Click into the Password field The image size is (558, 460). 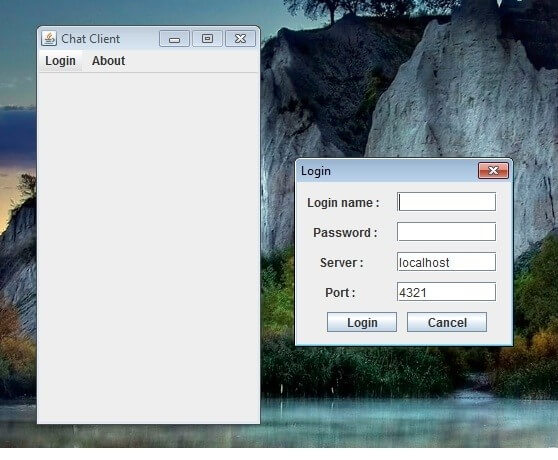[446, 232]
